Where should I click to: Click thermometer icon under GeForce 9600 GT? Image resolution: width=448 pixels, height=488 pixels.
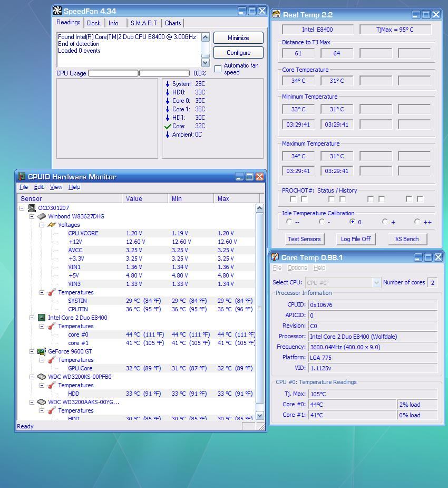pyautogui.click(x=52, y=359)
